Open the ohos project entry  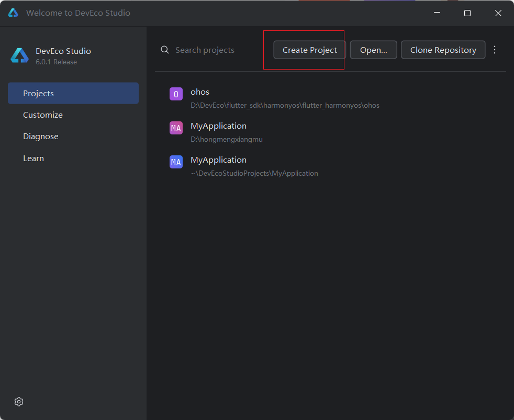[330, 98]
